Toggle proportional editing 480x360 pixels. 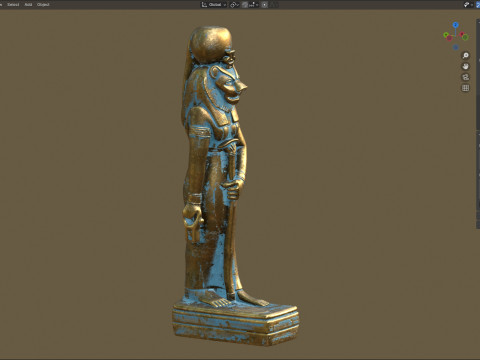pos(264,5)
